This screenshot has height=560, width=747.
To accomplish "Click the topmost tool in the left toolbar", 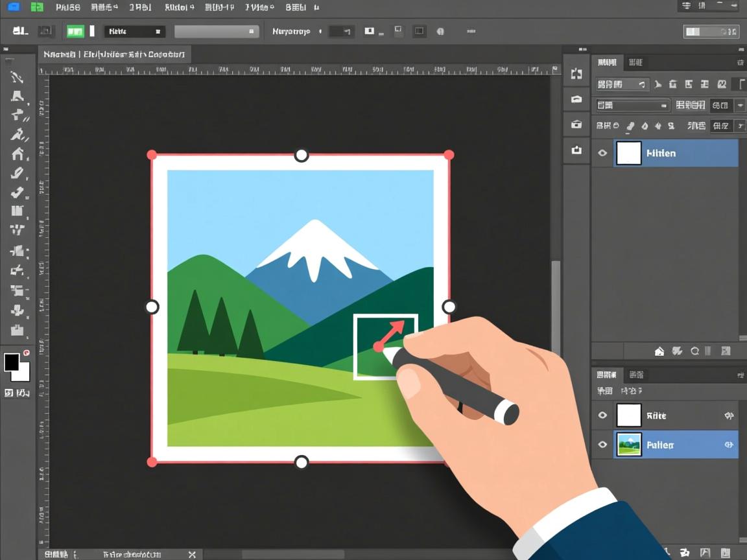I will [x=17, y=77].
